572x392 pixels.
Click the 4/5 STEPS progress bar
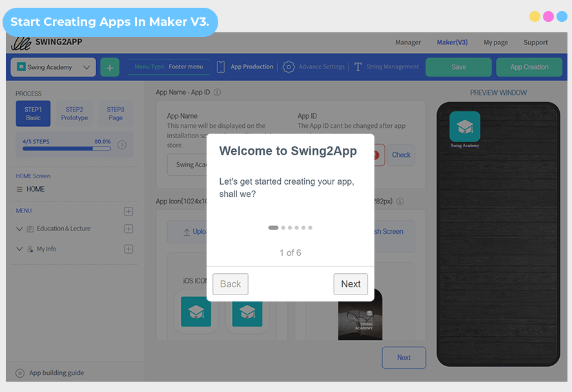pos(66,149)
